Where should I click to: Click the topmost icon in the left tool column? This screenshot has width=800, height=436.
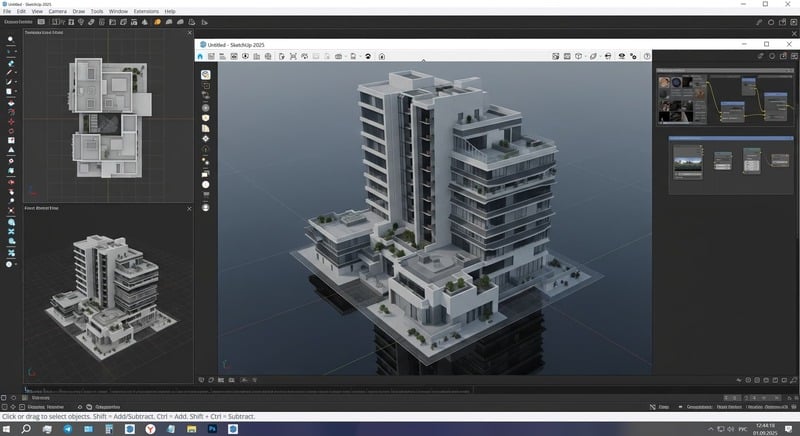click(x=10, y=39)
